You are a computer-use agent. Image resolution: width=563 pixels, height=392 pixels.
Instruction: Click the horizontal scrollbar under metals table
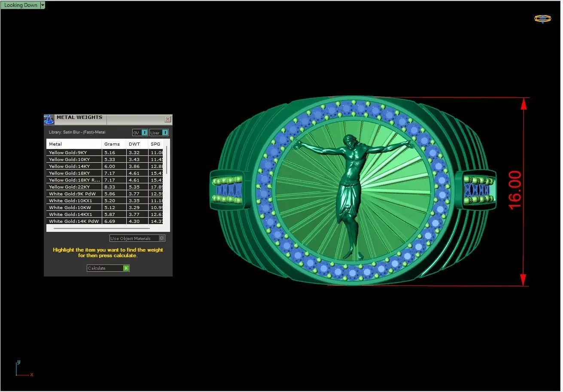click(x=101, y=228)
